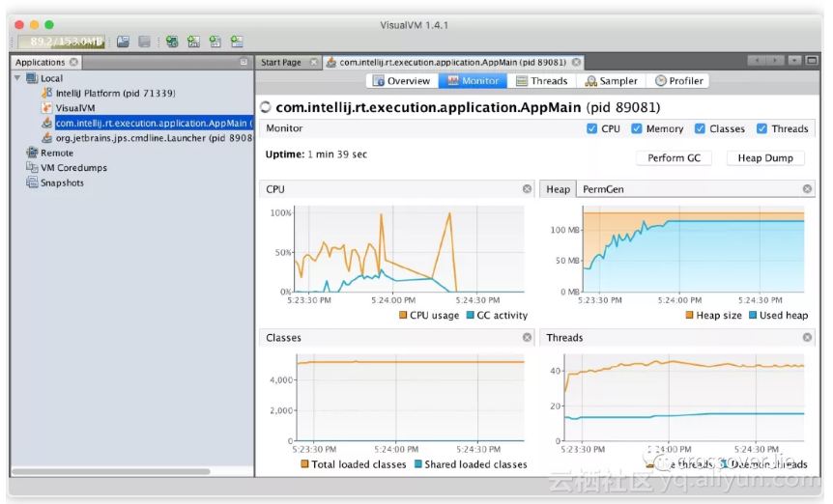Viewport: 833px width, 504px height.
Task: Uncheck the Classes checkbox
Action: tap(700, 128)
